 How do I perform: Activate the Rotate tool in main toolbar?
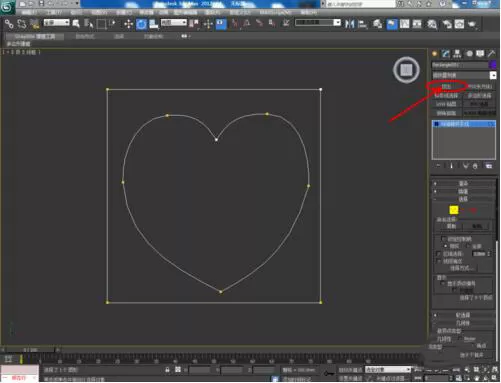click(x=141, y=24)
